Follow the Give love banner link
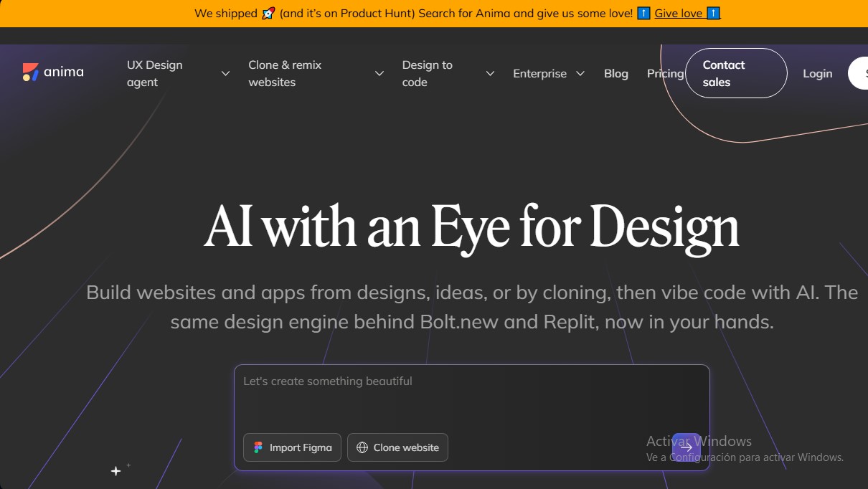868x489 pixels. click(x=678, y=13)
